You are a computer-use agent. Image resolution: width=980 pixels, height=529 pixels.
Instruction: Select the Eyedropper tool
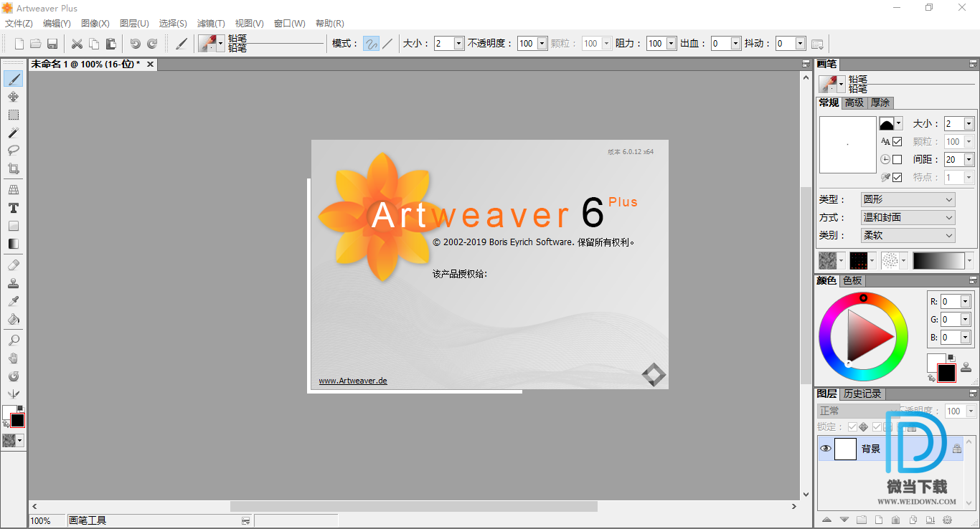pos(13,301)
